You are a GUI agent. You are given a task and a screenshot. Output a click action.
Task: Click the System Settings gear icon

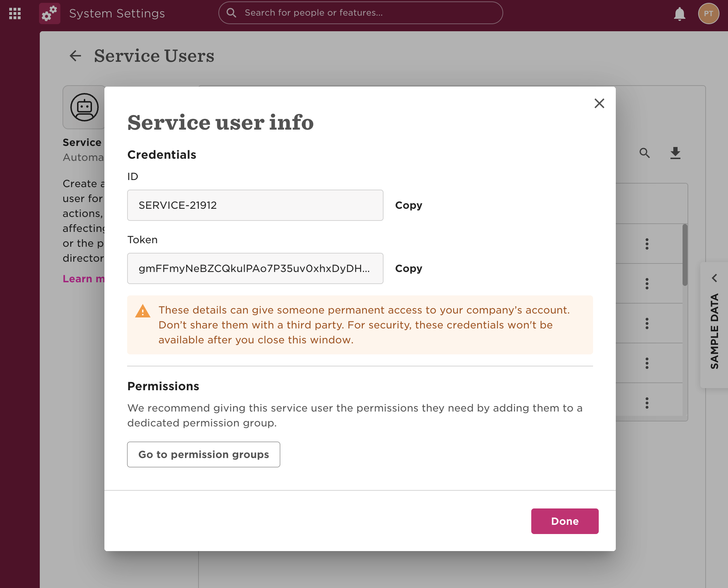[x=49, y=13]
